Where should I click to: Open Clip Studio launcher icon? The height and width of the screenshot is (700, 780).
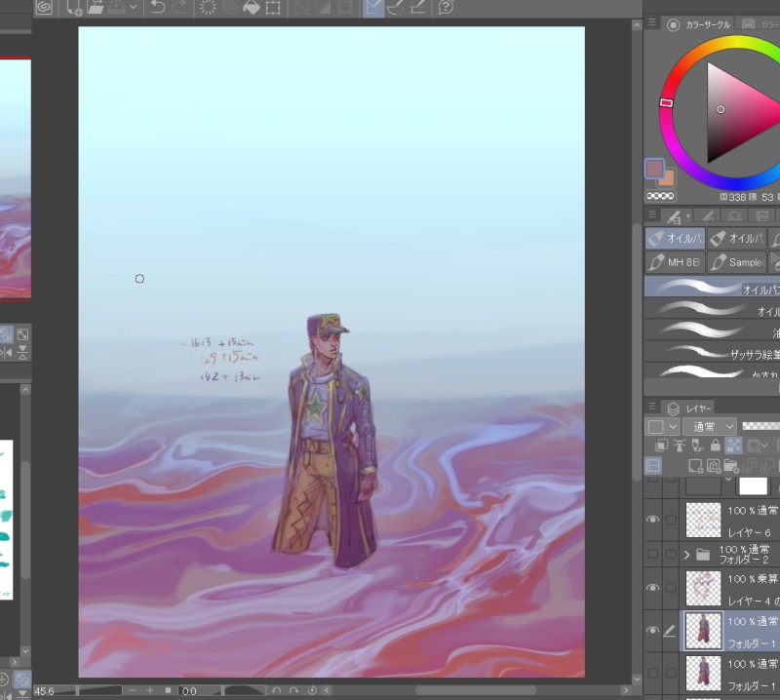pos(45,8)
